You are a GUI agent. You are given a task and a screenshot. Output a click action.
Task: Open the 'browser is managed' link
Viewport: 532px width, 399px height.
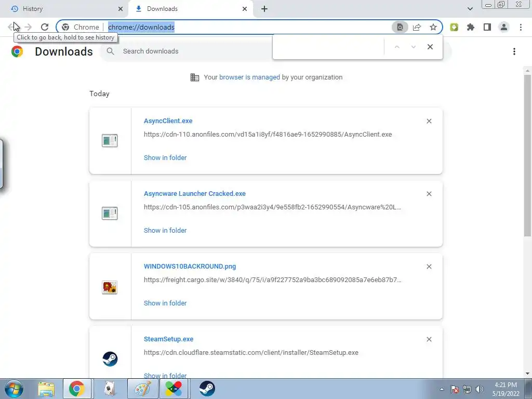point(249,77)
